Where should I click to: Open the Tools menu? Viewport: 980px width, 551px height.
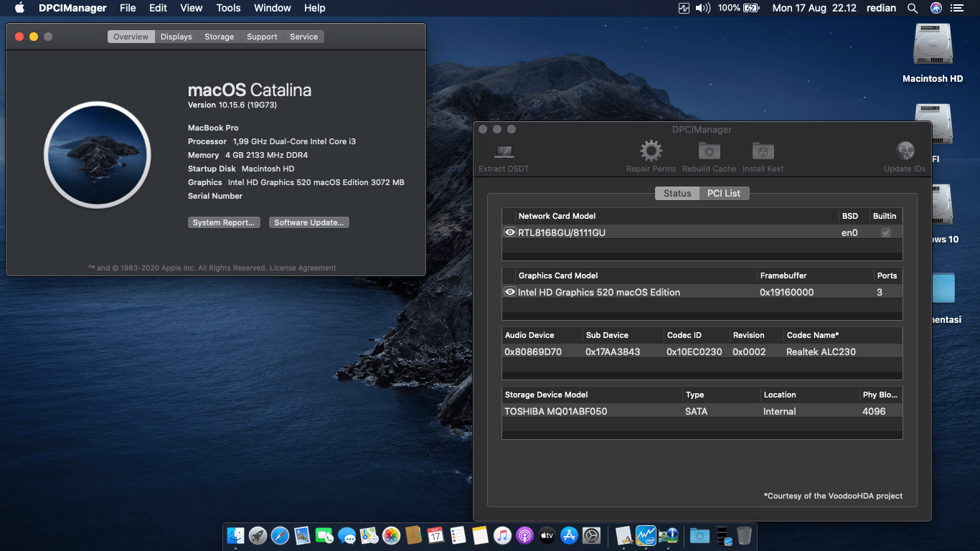tap(228, 8)
